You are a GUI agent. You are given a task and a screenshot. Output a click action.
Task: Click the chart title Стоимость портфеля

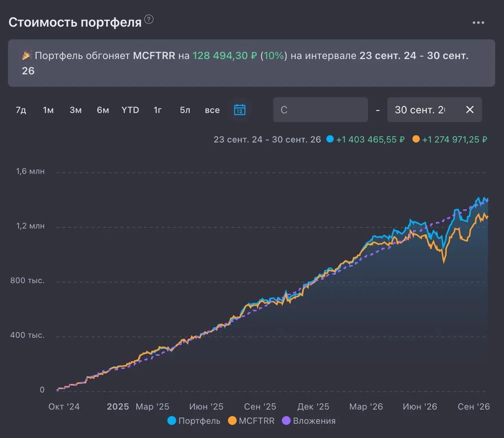point(75,22)
